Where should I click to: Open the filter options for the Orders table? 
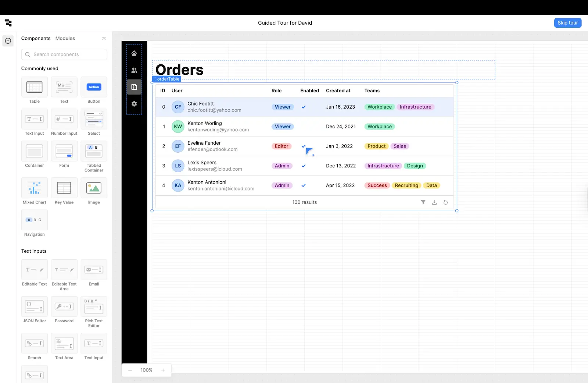423,202
